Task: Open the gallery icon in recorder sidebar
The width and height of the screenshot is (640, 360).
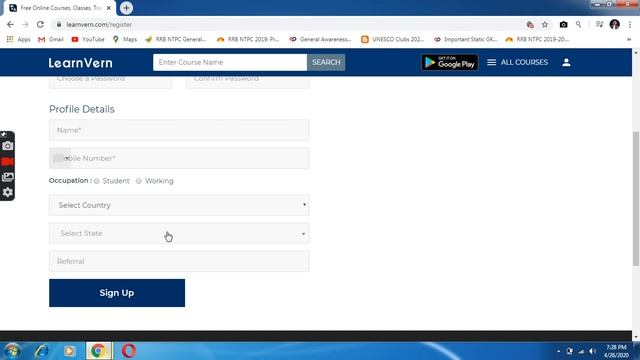Action: coord(7,177)
